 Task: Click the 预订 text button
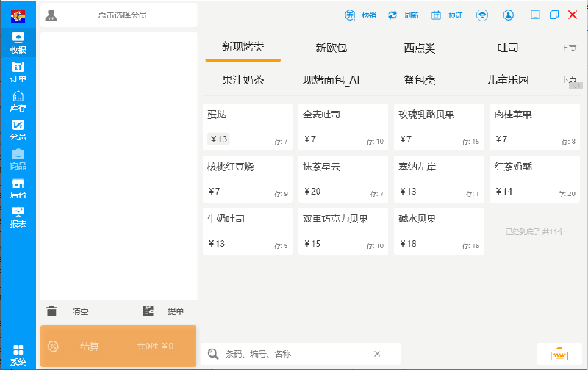455,15
